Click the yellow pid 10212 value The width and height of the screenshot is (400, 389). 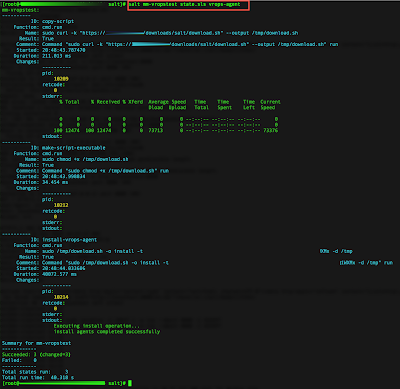coord(61,205)
